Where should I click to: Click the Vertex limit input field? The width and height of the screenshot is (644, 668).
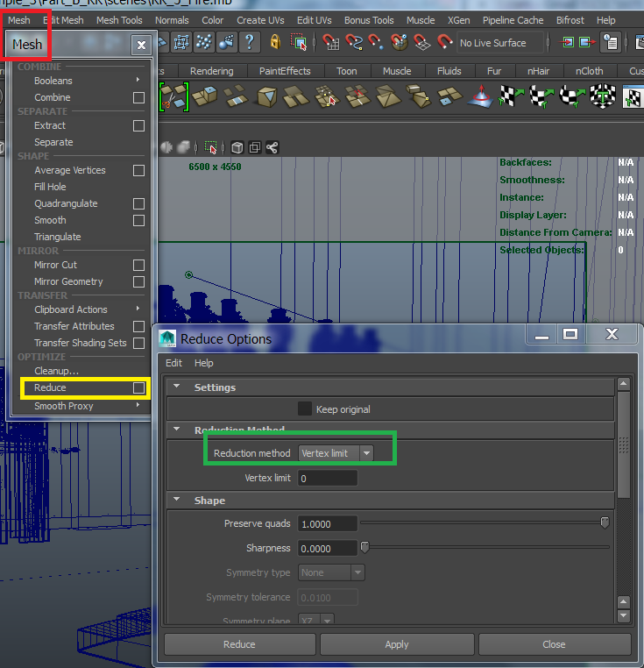(x=327, y=479)
